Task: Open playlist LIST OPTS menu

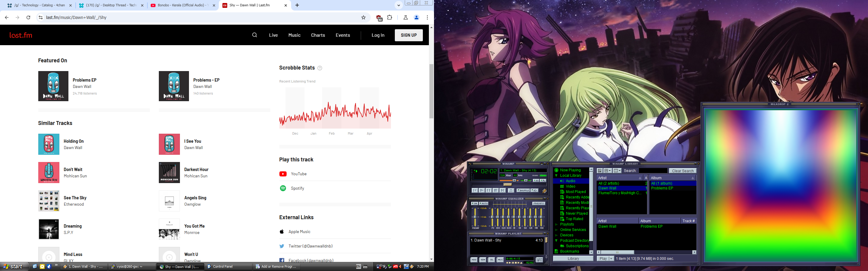Action: 539,260
